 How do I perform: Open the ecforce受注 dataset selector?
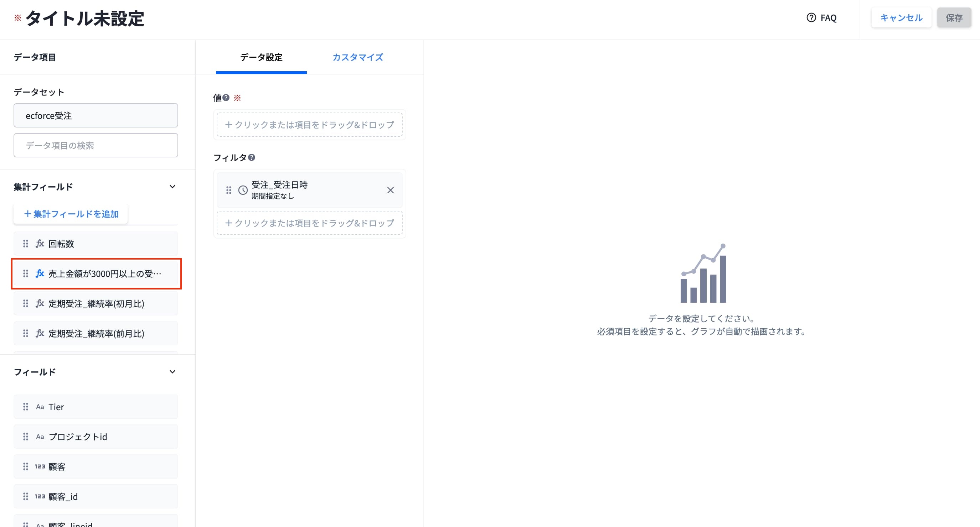tap(96, 116)
